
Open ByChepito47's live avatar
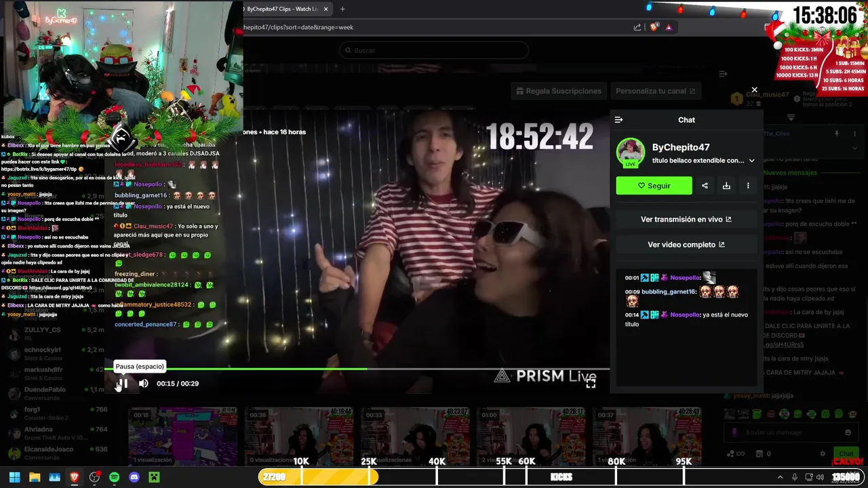(631, 152)
